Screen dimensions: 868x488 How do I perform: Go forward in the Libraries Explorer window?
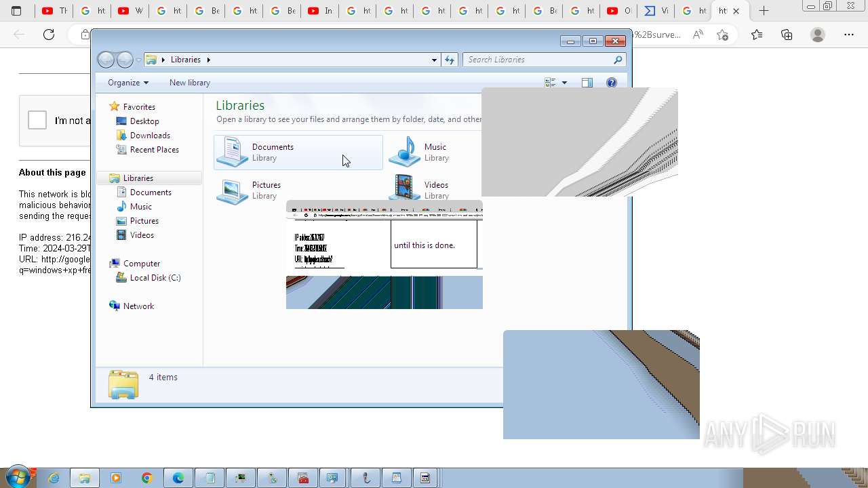[125, 60]
